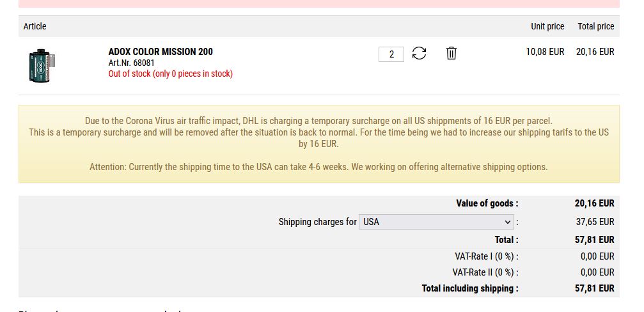The height and width of the screenshot is (312, 644).
Task: Click the VAT-Rate I (0 %) label
Action: coord(487,256)
